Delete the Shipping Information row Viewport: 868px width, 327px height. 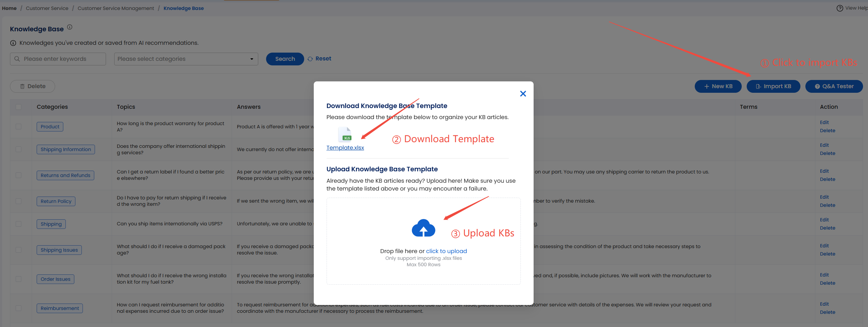point(827,153)
